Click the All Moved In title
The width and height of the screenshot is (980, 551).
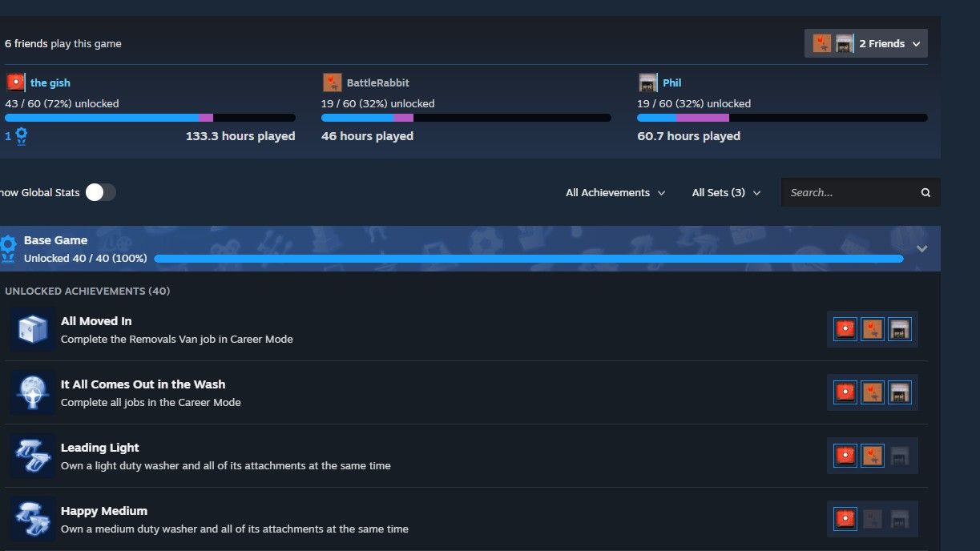[96, 321]
